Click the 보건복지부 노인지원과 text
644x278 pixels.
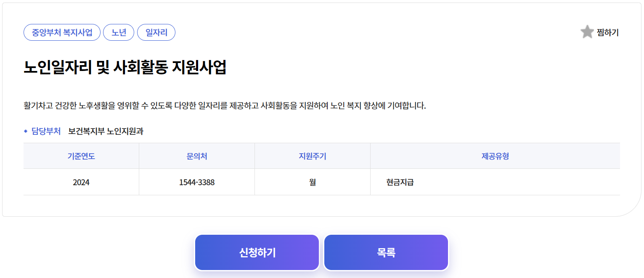coord(106,131)
